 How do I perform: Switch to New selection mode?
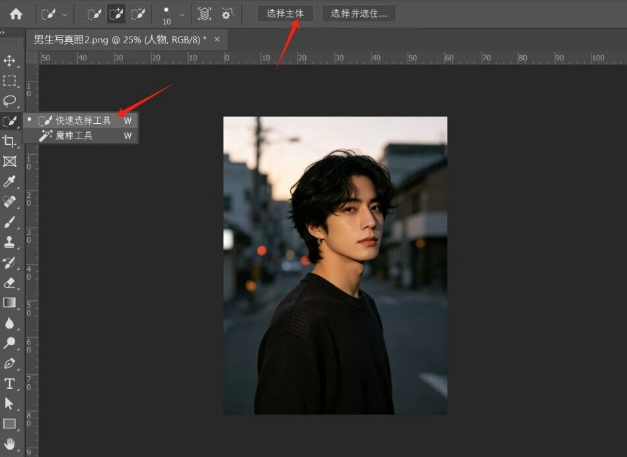coord(94,14)
